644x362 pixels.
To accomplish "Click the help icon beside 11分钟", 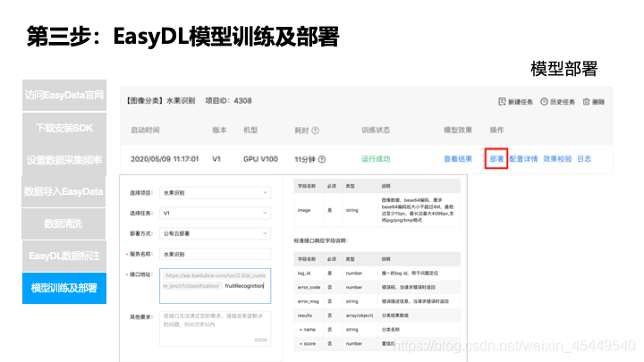I will [322, 159].
